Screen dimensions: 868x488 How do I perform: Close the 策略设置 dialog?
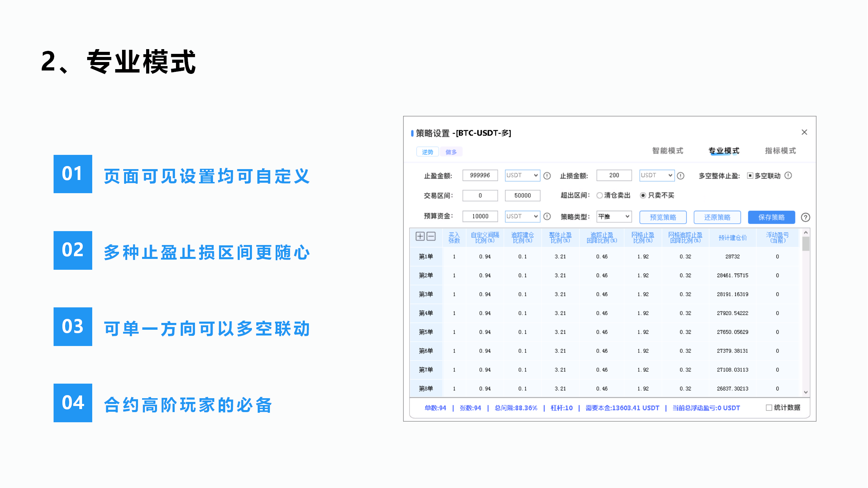point(804,132)
